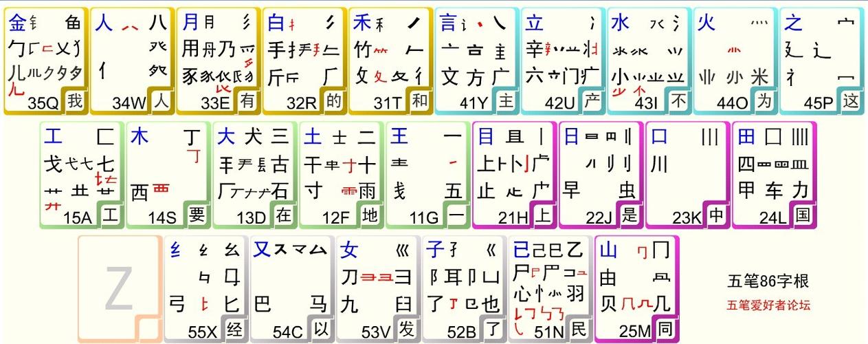This screenshot has height=344, width=868.
Task: Click the 54C key labeled 又
Action: point(292,289)
